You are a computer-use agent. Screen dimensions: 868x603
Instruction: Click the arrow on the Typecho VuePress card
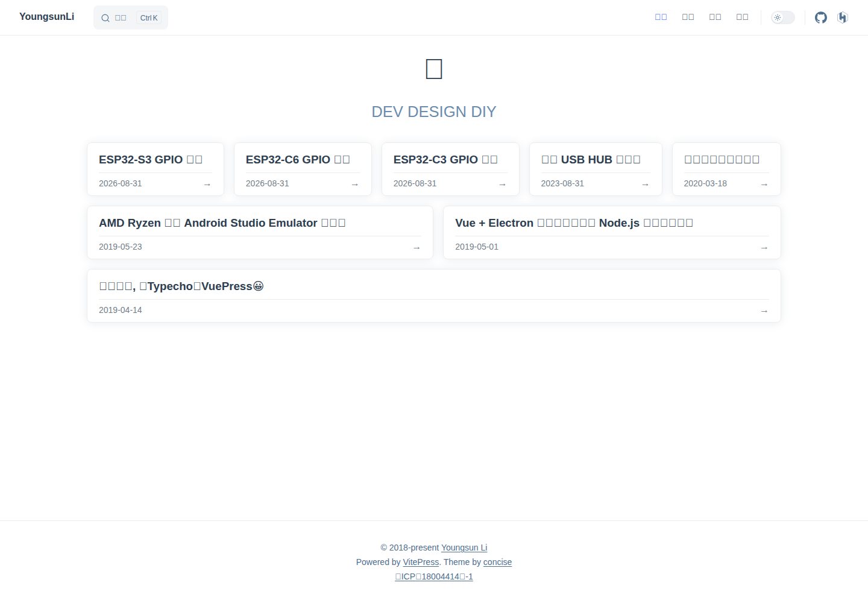[x=764, y=311]
